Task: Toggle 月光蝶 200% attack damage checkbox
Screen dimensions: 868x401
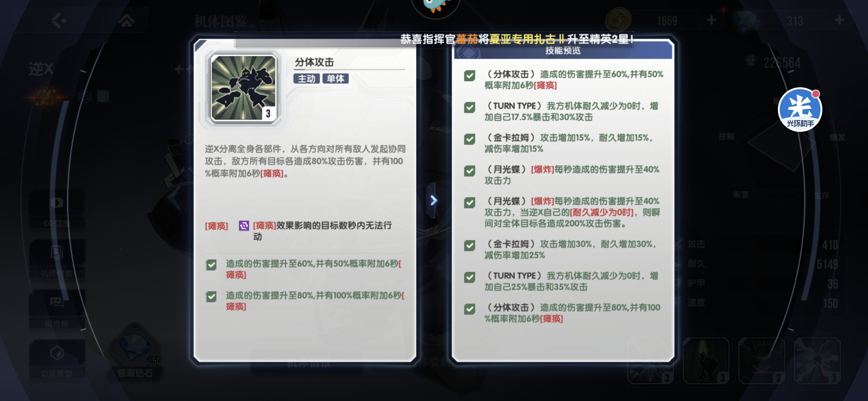Action: (470, 203)
